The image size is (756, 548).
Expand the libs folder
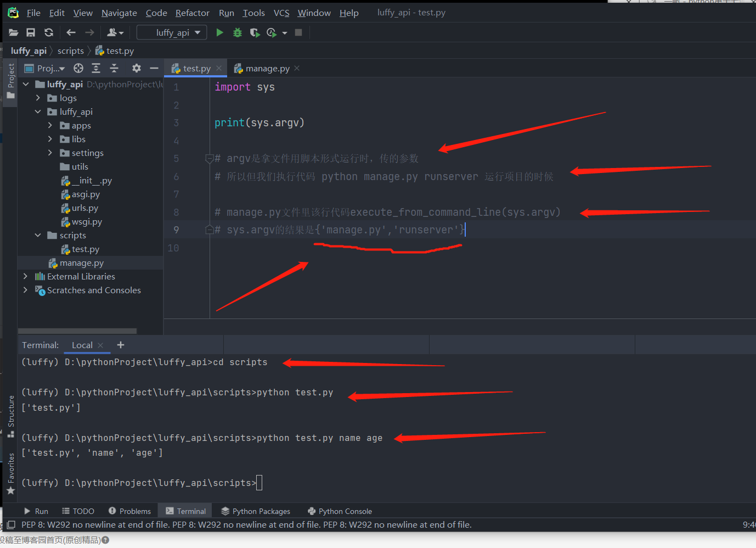(x=50, y=139)
